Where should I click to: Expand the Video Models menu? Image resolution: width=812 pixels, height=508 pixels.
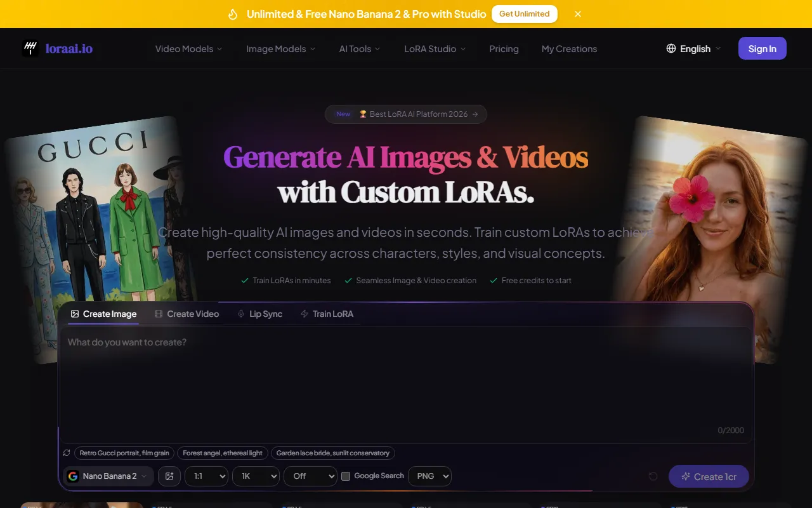pos(188,49)
